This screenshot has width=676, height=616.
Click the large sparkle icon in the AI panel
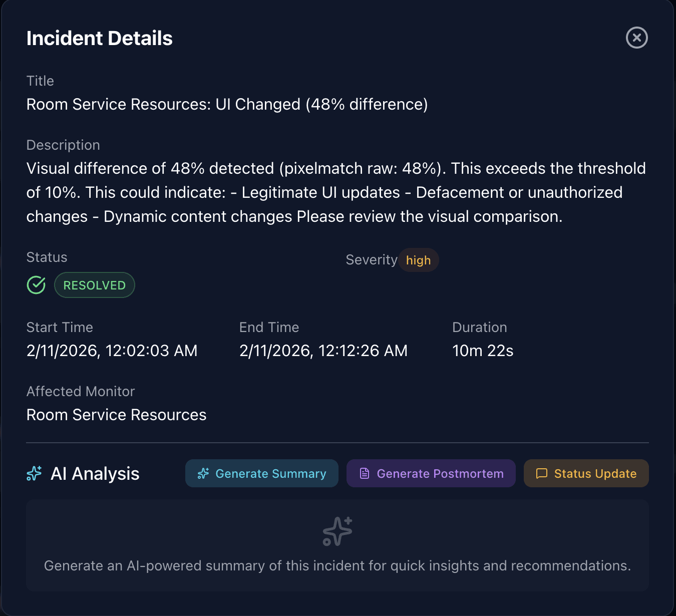coord(336,531)
